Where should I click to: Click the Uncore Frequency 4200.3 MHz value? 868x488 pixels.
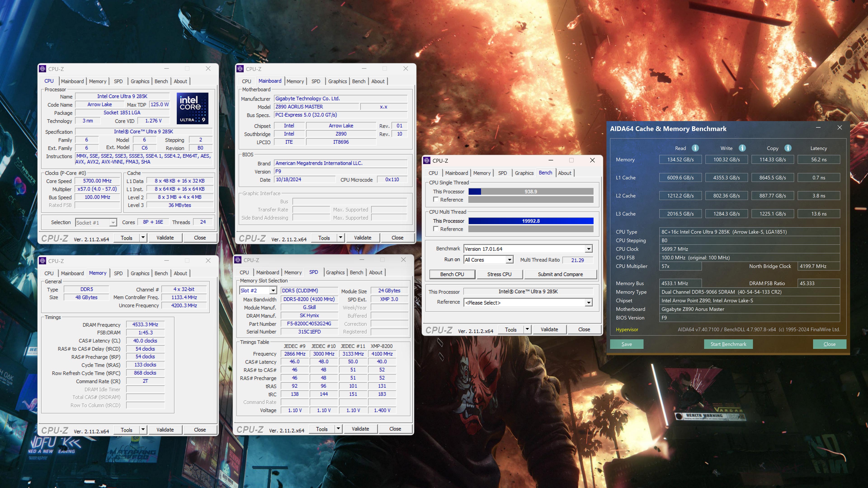click(x=184, y=305)
